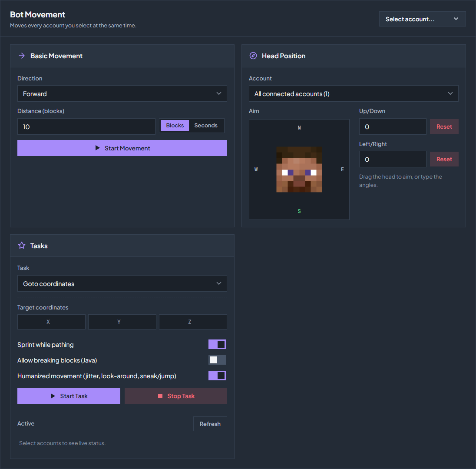
Task: Click the Bot Movement page title
Action: 38,15
